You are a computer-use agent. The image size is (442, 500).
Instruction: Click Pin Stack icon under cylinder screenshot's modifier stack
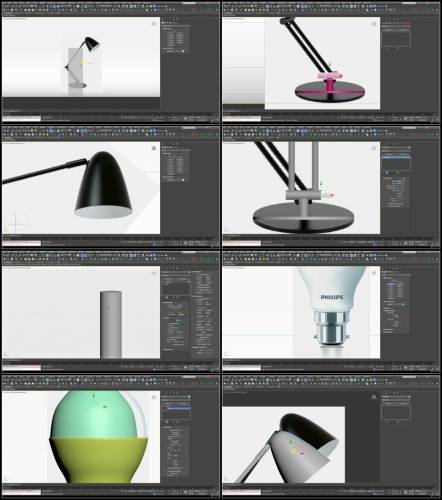tap(167, 297)
